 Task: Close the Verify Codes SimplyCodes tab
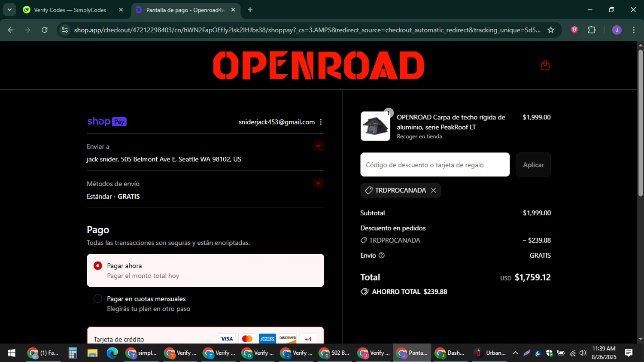click(121, 10)
